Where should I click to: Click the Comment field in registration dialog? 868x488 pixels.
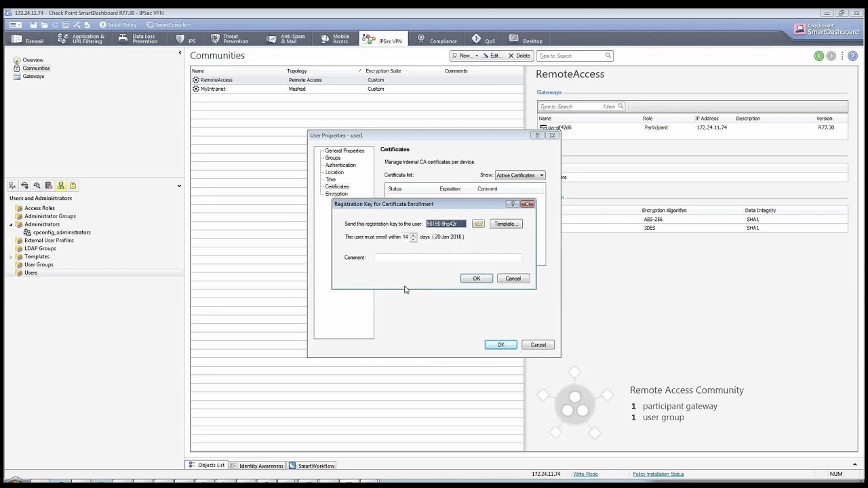pos(448,258)
